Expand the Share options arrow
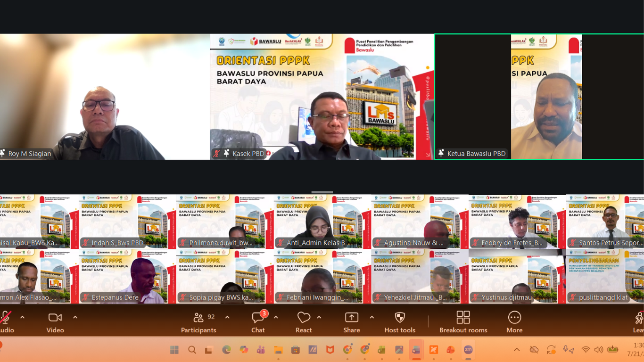The height and width of the screenshot is (362, 644). pos(372,317)
